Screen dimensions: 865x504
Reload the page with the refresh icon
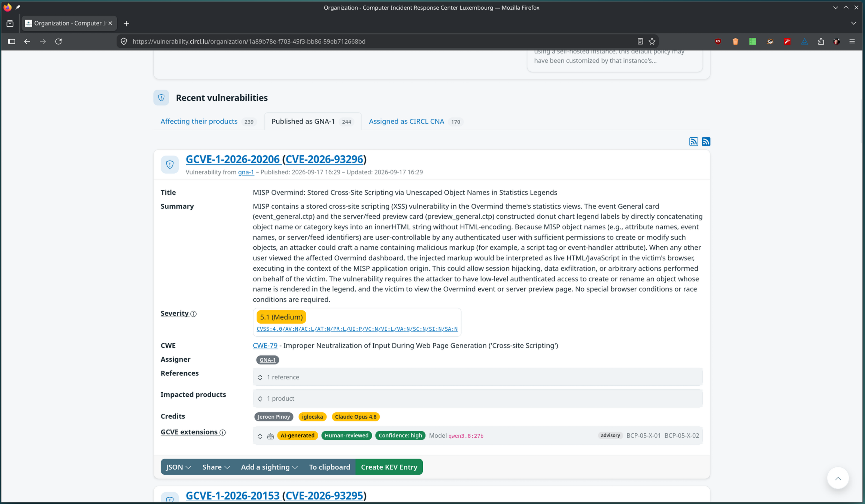point(58,42)
